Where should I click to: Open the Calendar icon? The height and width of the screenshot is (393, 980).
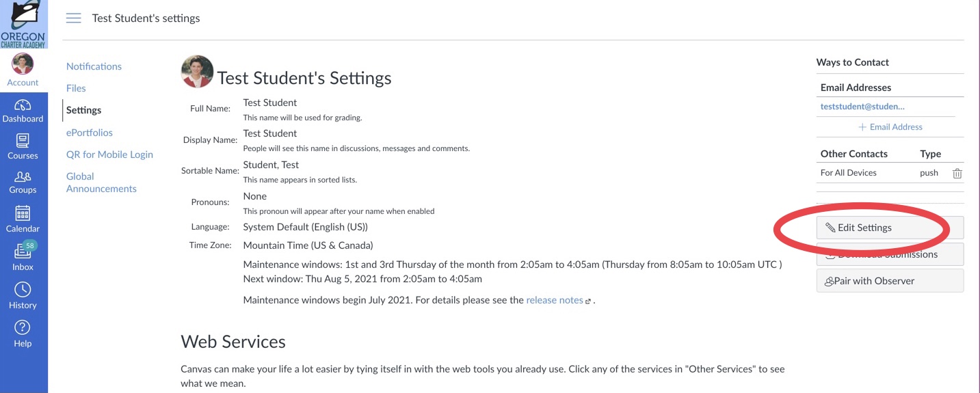click(23, 213)
